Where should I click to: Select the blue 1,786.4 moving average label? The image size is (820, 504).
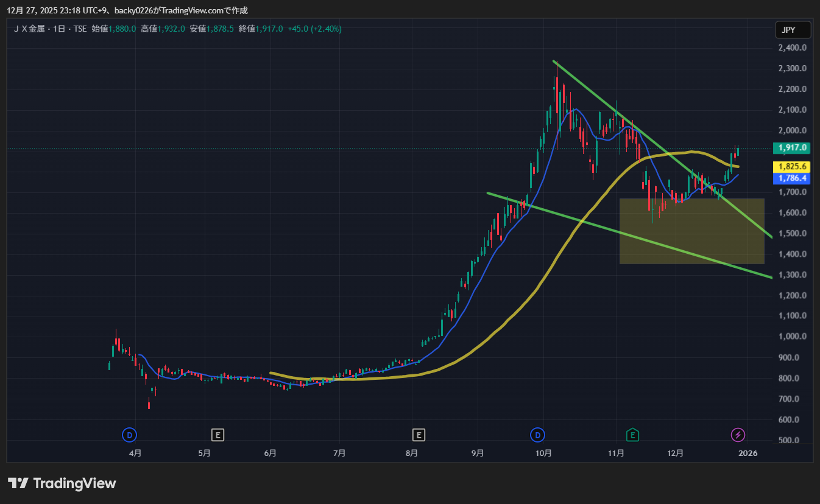click(x=792, y=178)
